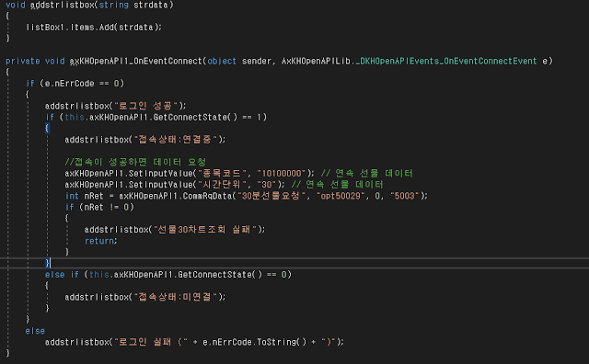Viewport: 589px width, 364px height.
Task: Click the 'object' keyword in the sender parameter
Action: (222, 62)
